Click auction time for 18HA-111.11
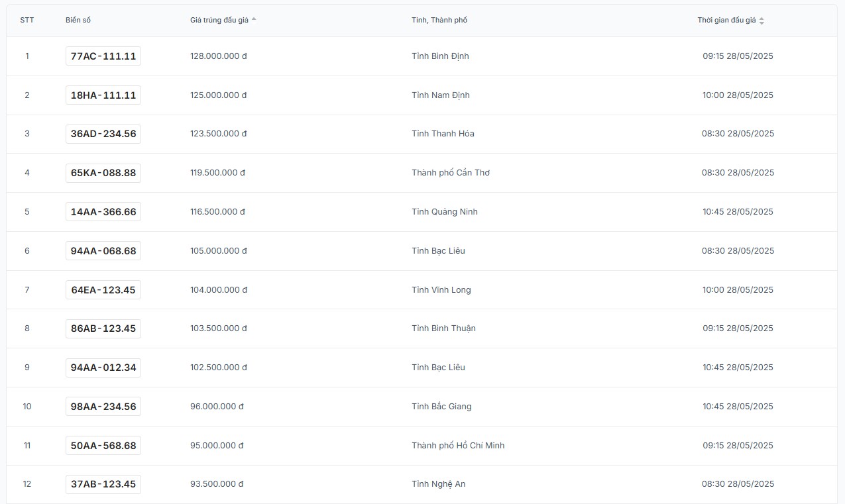The image size is (845, 504). point(738,95)
